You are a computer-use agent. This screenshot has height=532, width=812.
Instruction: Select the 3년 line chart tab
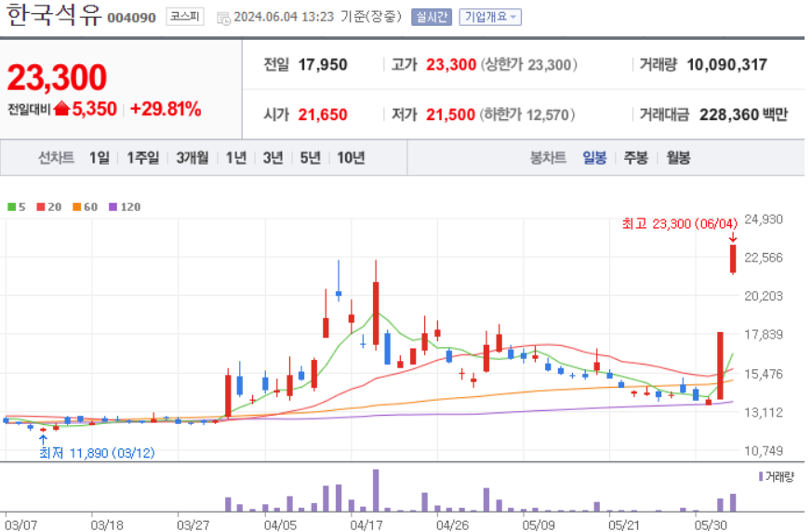(x=273, y=157)
